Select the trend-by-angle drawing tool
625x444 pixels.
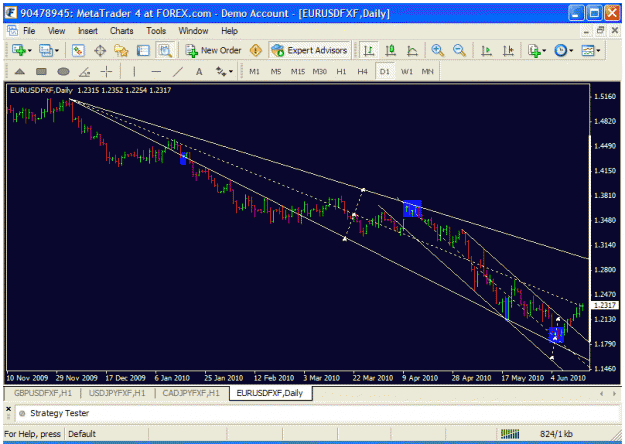click(85, 72)
